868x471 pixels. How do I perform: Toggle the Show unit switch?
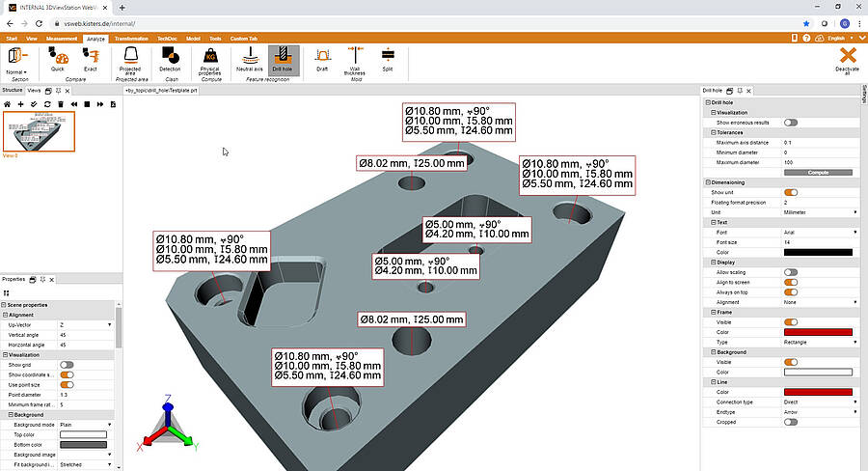(791, 192)
